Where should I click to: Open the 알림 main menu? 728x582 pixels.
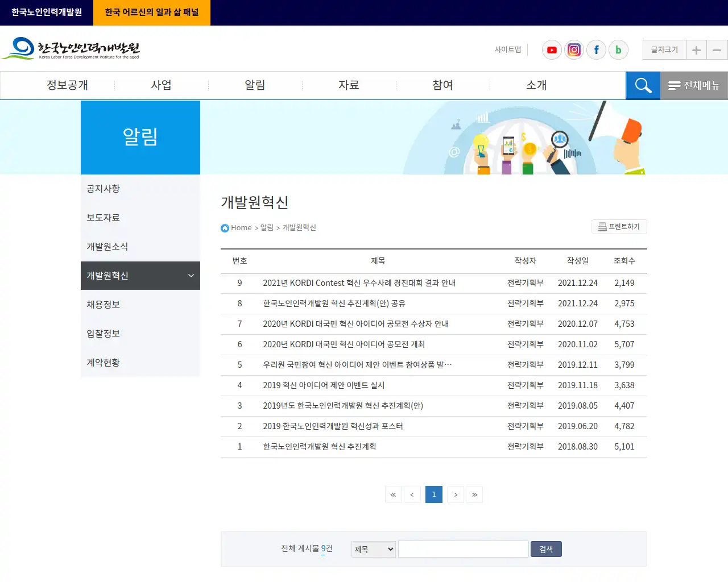click(255, 85)
